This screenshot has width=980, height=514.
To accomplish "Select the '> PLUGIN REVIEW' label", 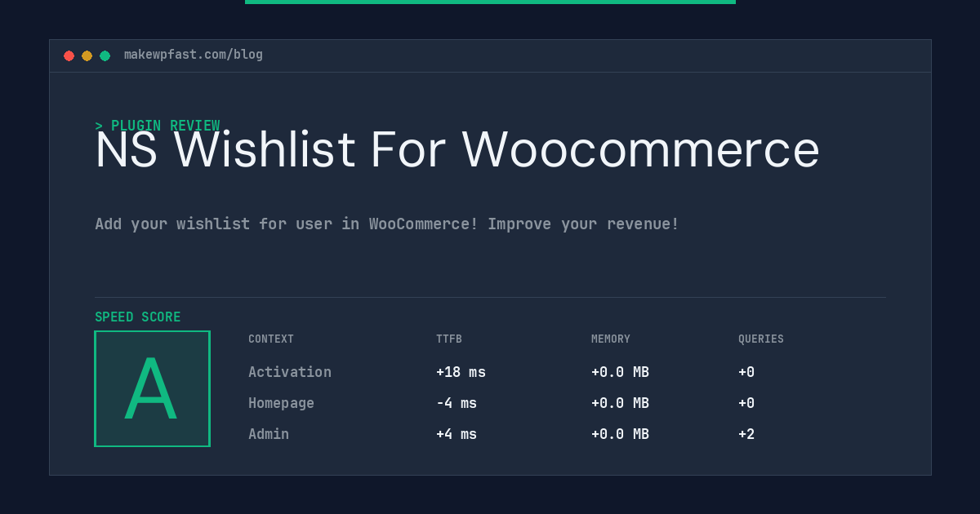I will tap(158, 126).
